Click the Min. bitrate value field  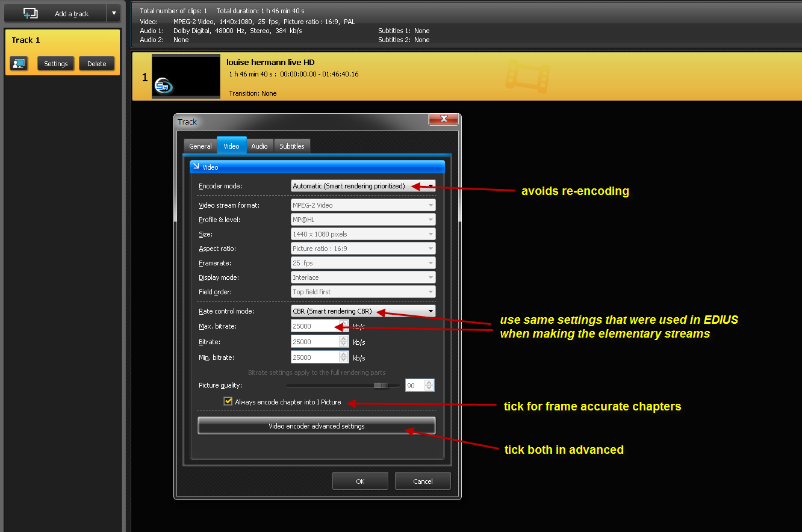pyautogui.click(x=314, y=357)
